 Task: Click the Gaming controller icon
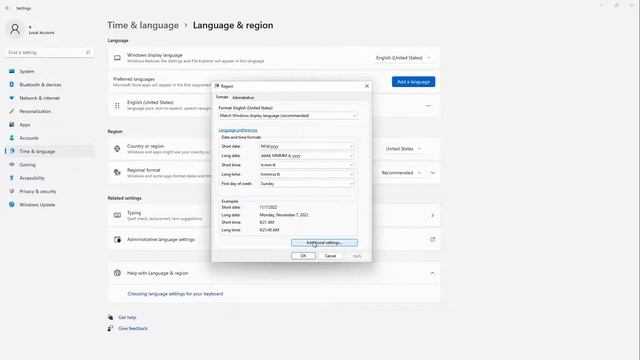12,164
